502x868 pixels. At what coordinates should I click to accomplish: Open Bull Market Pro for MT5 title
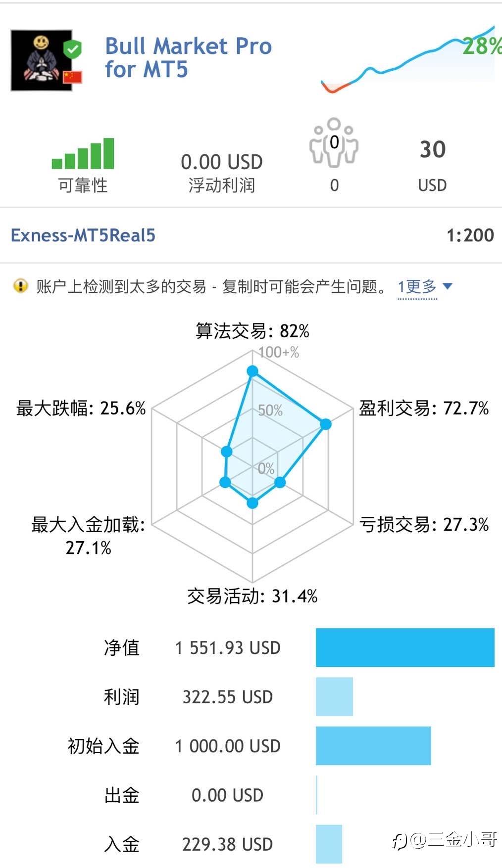point(188,58)
